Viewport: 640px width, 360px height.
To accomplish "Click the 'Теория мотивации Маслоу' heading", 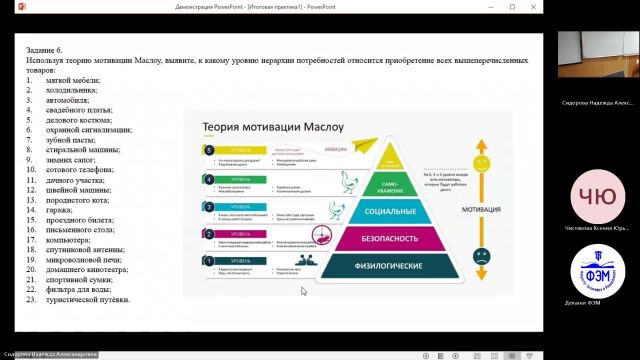I will click(273, 127).
